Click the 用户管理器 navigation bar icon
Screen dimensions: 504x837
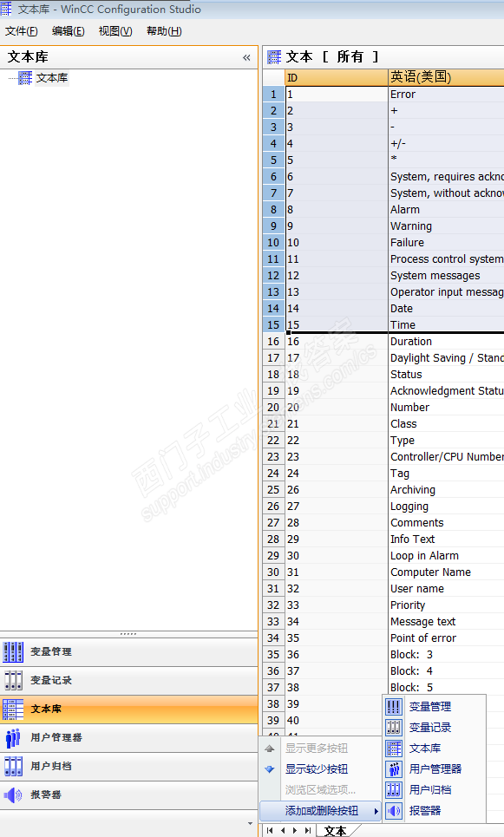[x=13, y=738]
